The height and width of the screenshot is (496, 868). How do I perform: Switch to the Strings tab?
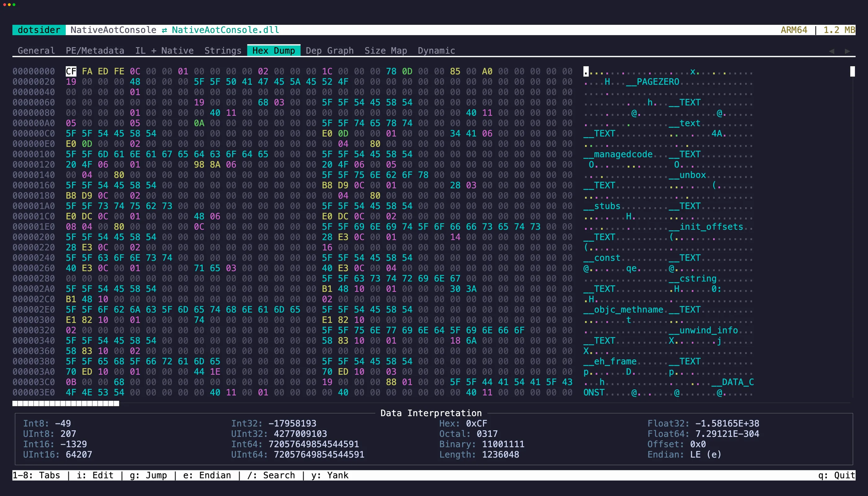(223, 51)
